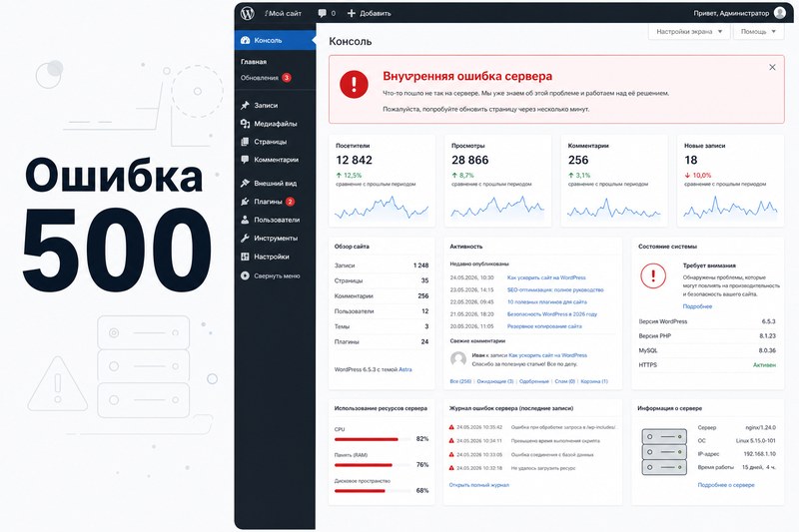Filter comments by Спам (0)
This screenshot has width=799, height=532.
pos(564,381)
